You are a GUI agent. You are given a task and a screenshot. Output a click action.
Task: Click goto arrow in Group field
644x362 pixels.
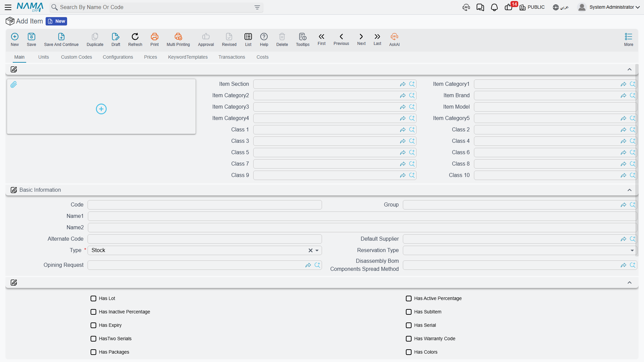(623, 205)
